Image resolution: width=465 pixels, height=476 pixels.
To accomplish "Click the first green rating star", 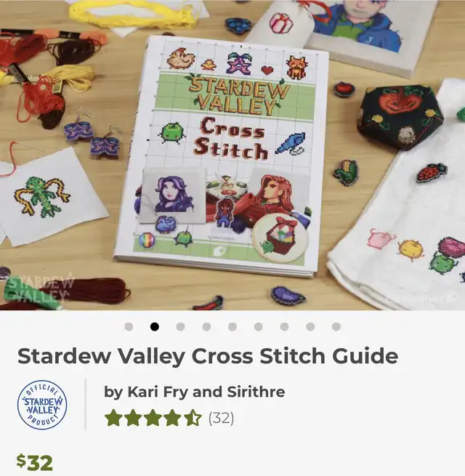I will (113, 418).
